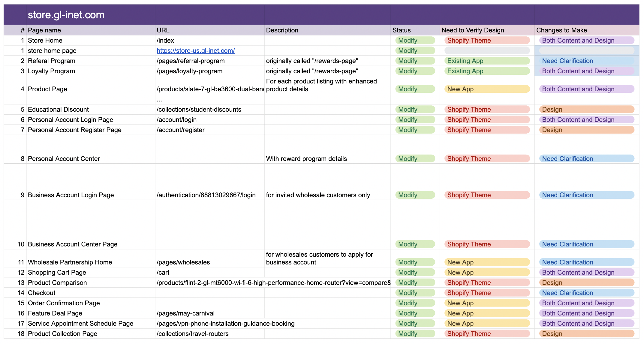Open Both Content and Design dropdown for Feature Deal Page

[587, 313]
